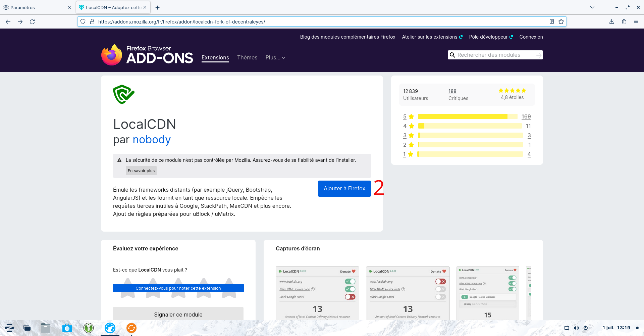Open the List all tabs chevron

click(x=592, y=7)
